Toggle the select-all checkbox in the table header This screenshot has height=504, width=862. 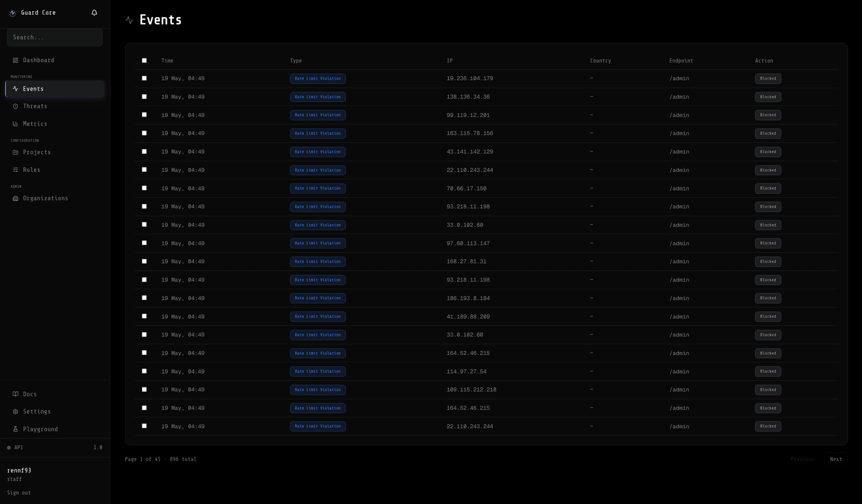[144, 60]
